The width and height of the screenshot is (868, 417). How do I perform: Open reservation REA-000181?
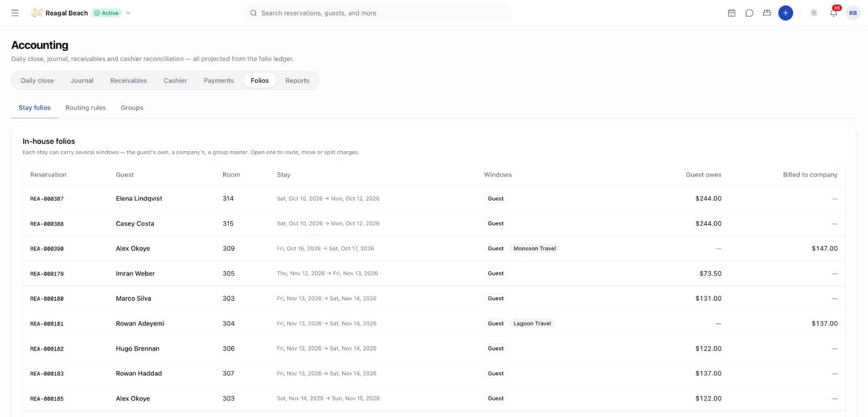tap(46, 323)
